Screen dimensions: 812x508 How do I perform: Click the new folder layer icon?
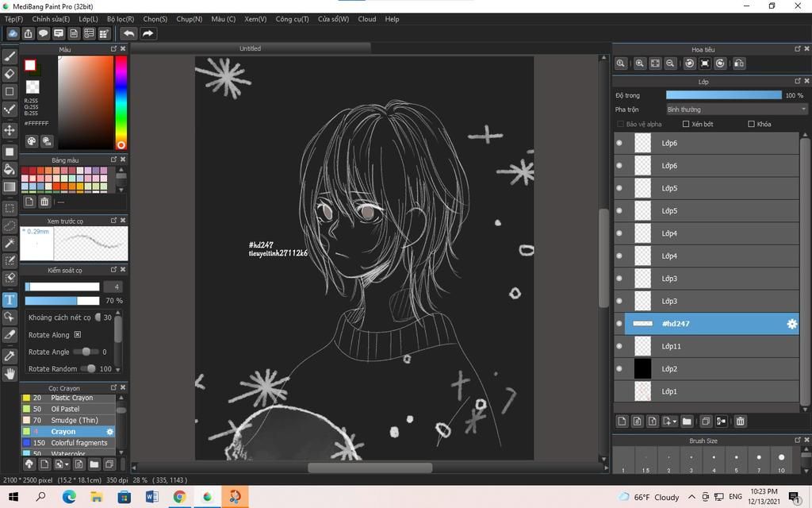[687, 421]
